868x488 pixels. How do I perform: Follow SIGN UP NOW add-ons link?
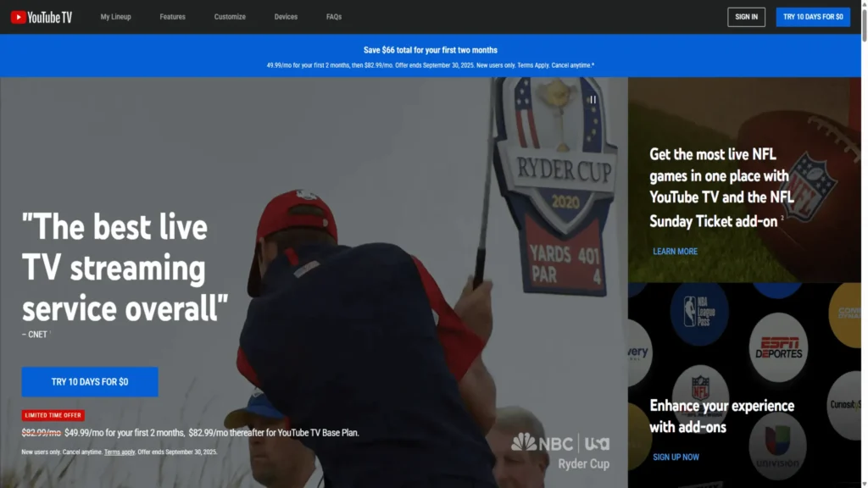676,457
